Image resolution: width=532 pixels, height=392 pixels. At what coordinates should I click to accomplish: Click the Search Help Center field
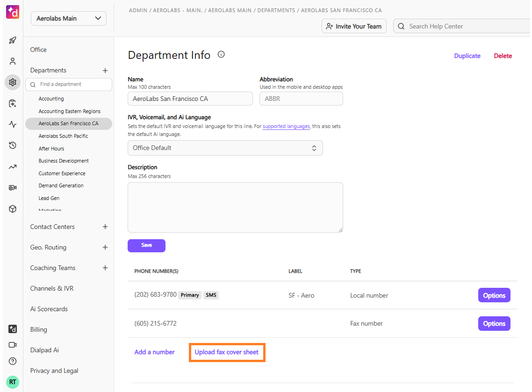463,26
